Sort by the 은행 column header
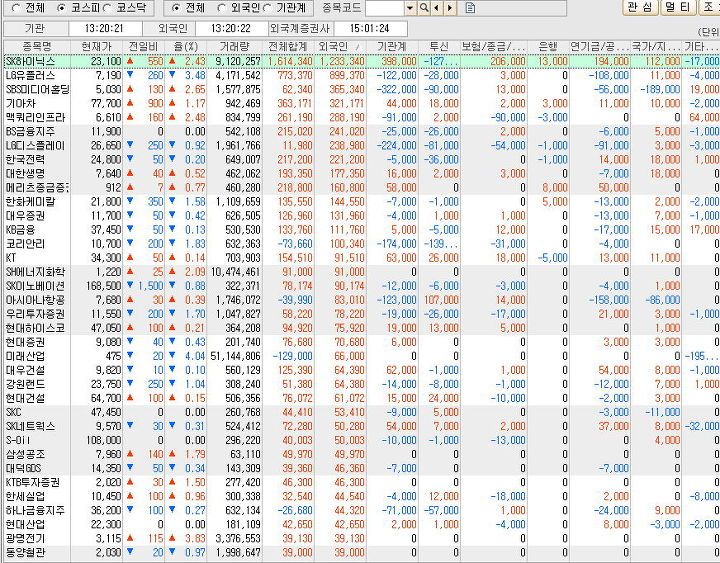 [548, 46]
